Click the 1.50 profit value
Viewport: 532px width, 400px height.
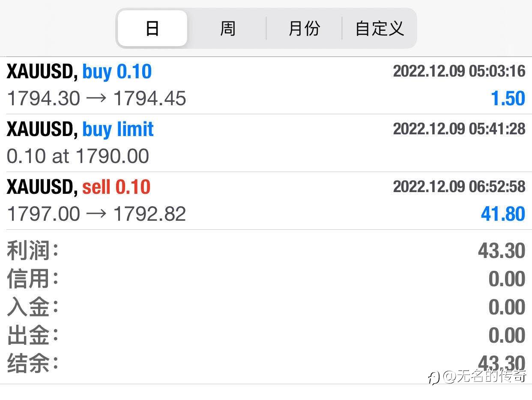pos(508,98)
